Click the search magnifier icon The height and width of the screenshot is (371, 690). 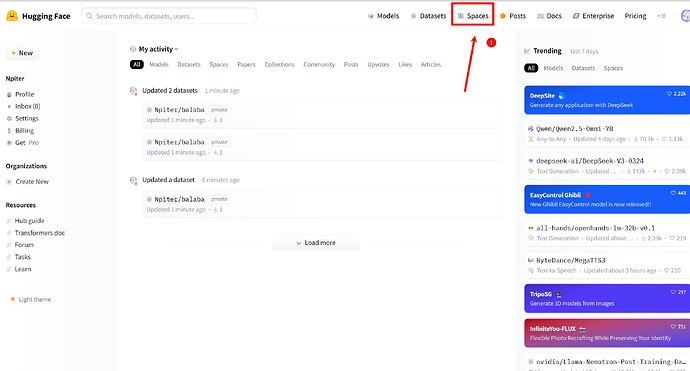89,16
